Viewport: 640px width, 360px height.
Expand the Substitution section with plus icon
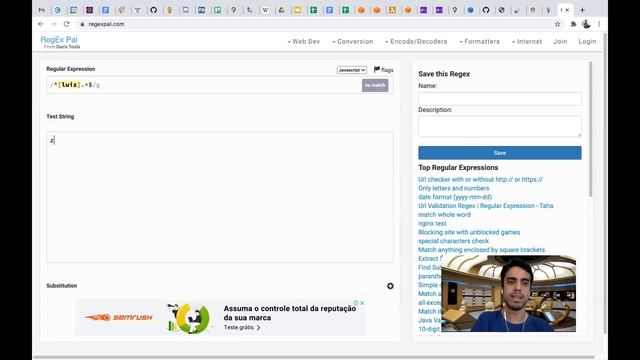(x=390, y=286)
